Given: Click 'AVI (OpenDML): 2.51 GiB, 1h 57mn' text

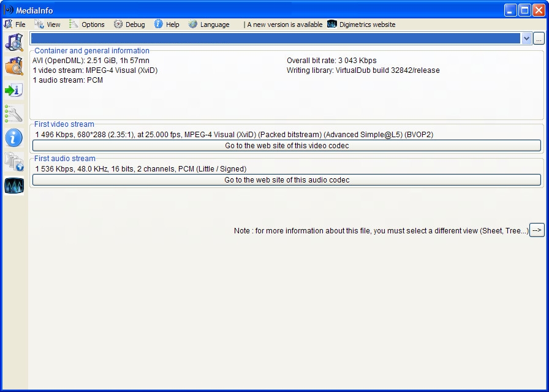Looking at the screenshot, I should pyautogui.click(x=91, y=61).
